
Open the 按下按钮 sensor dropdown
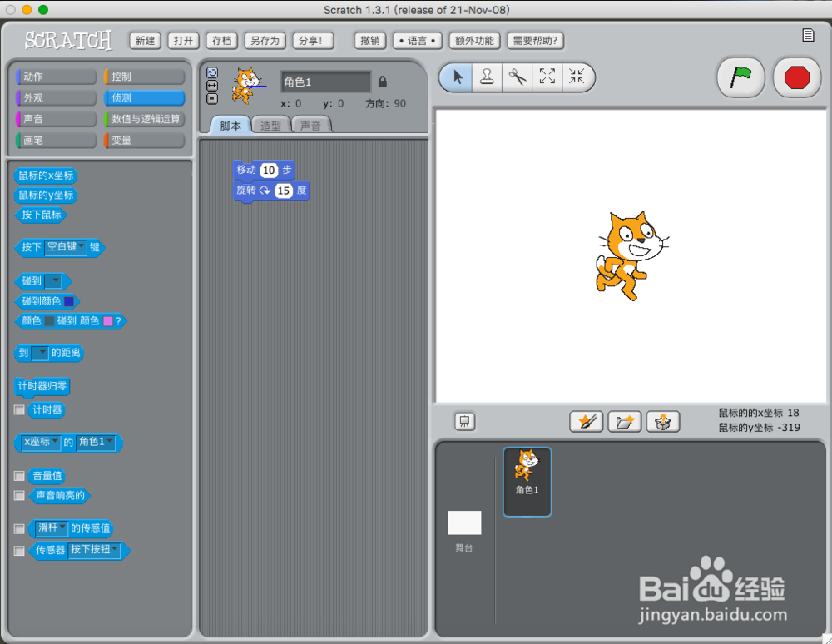pos(95,550)
